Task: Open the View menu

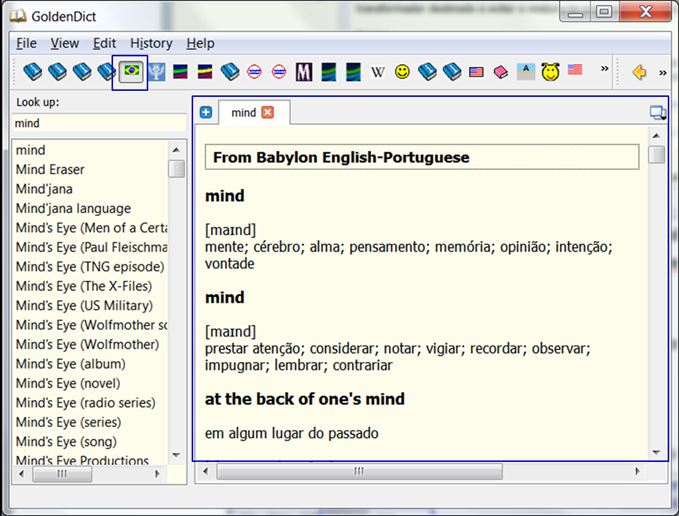Action: pyautogui.click(x=65, y=43)
